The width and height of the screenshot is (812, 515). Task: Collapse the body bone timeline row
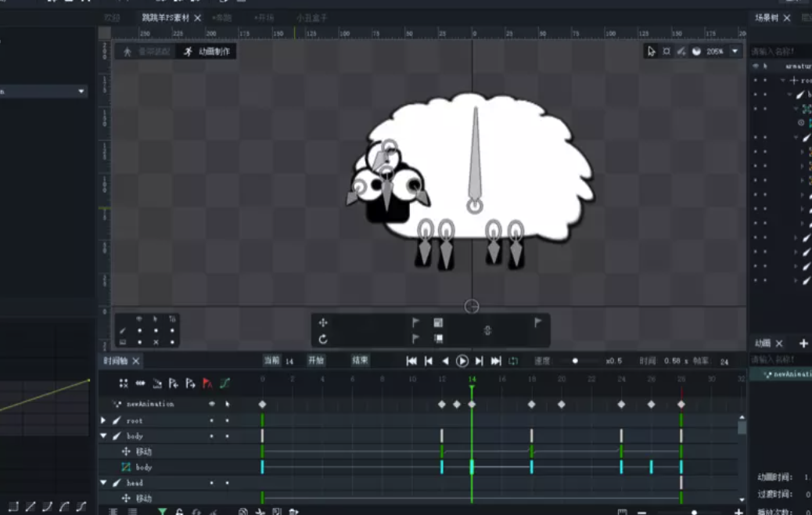(103, 436)
